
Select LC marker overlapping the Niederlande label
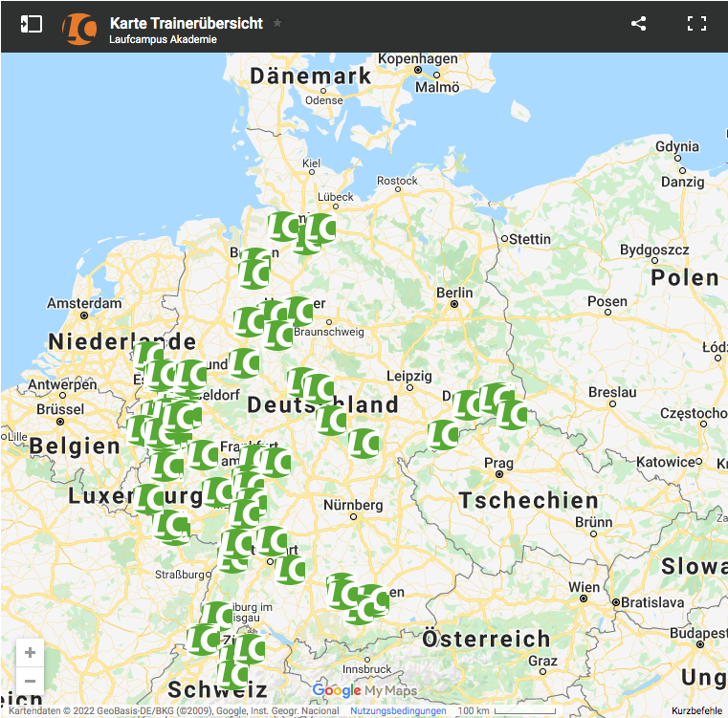click(148, 355)
